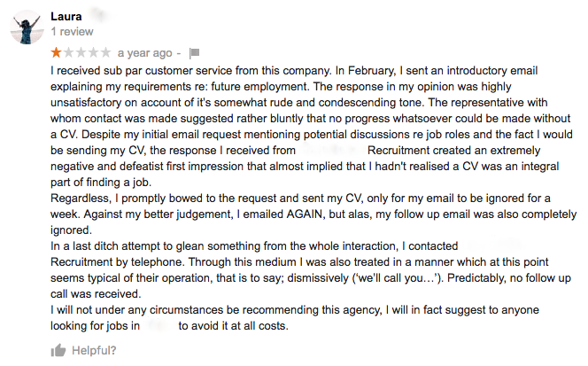Click the fourth gray rating star

click(93, 53)
